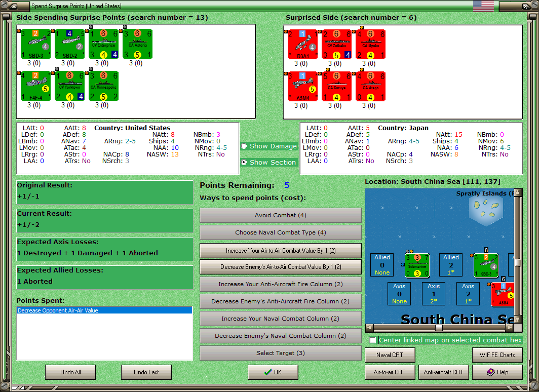Click the SBD-3 unit on the map
Screen dimensions: 539x392
[486, 265]
